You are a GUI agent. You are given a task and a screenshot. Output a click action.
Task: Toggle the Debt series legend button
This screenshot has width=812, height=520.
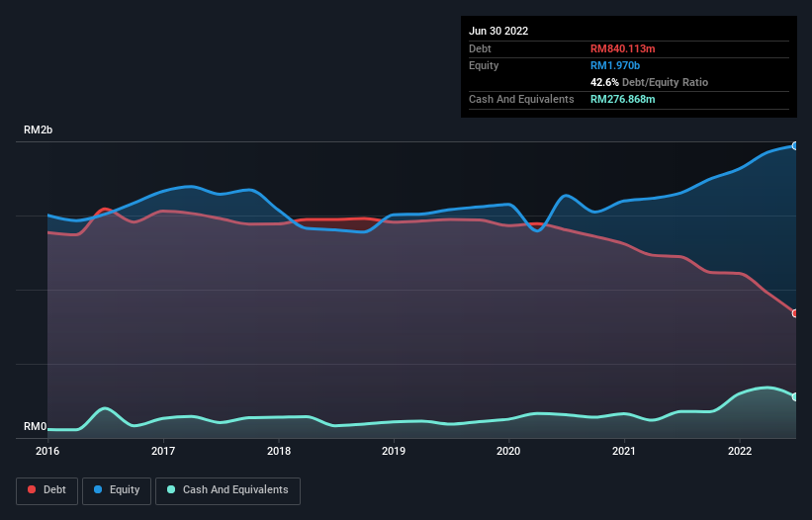point(46,490)
